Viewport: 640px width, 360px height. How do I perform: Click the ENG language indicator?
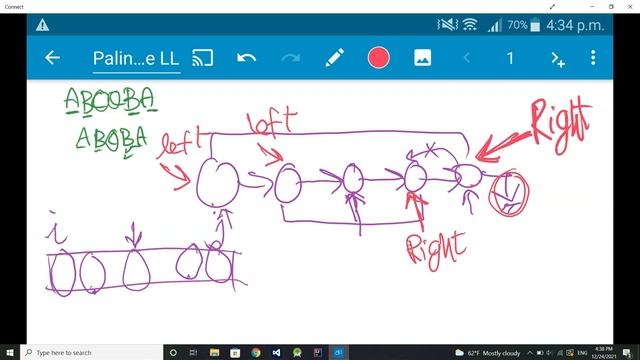pos(582,353)
